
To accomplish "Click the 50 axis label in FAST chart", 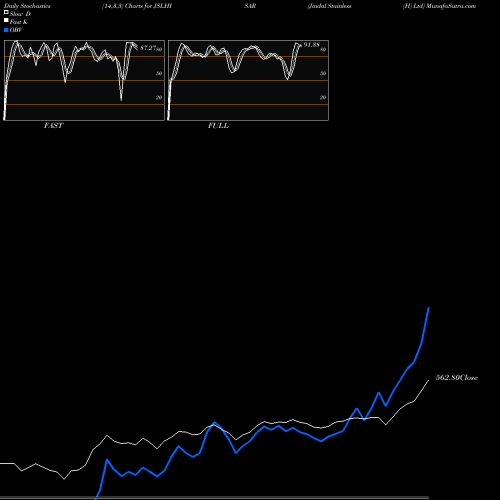I will click(159, 73).
